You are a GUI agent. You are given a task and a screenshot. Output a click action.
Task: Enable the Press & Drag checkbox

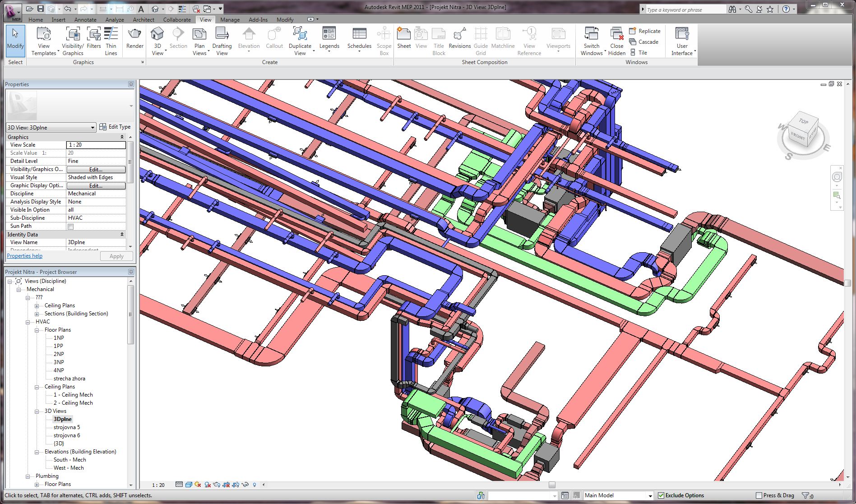tap(759, 495)
